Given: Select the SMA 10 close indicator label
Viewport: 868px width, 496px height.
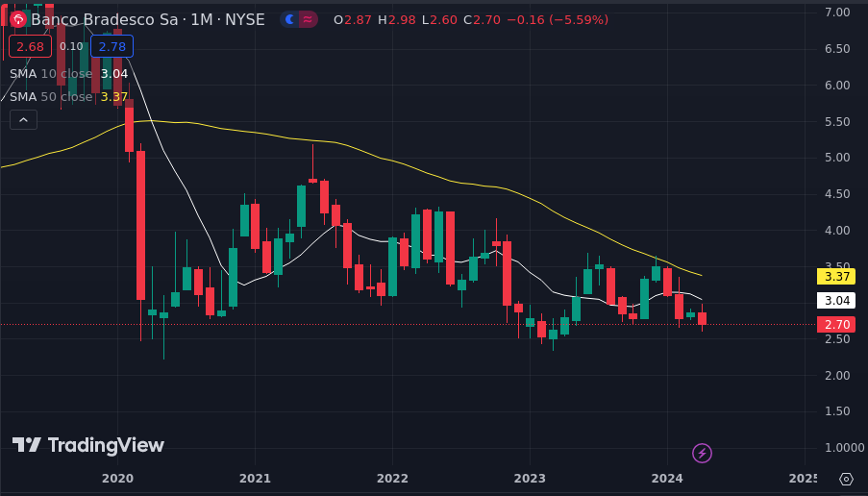Looking at the screenshot, I should [51, 74].
